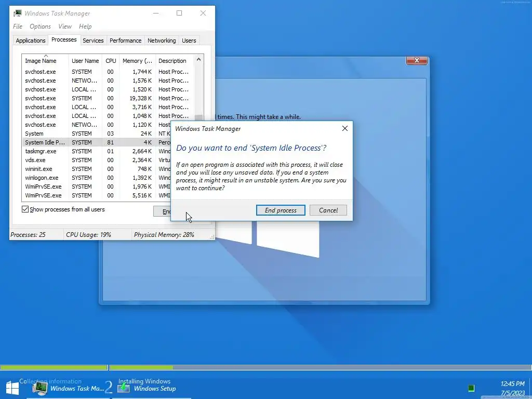The image size is (532, 399).
Task: Close the Task Manager confirmation dialog
Action: (x=345, y=129)
